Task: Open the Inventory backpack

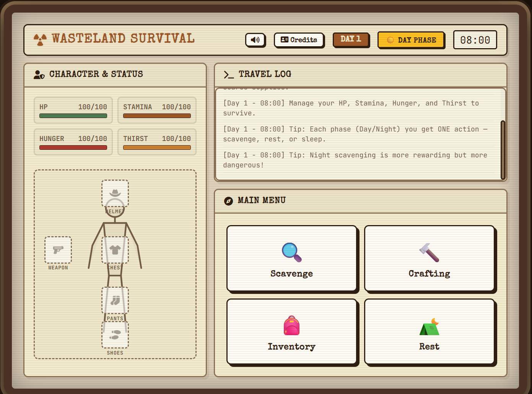Action: pos(292,331)
